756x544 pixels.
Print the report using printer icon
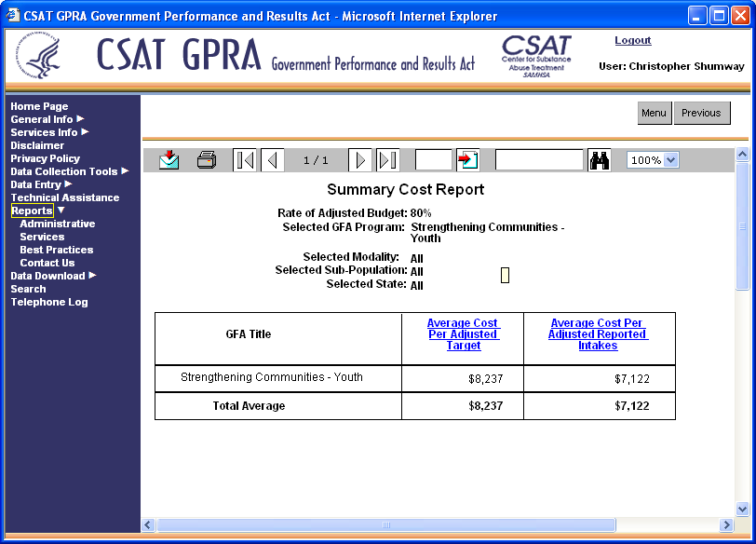point(207,160)
